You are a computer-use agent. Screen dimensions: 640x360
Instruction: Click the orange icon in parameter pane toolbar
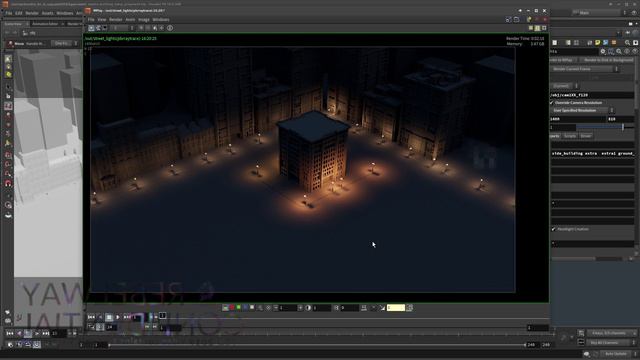coord(614,42)
